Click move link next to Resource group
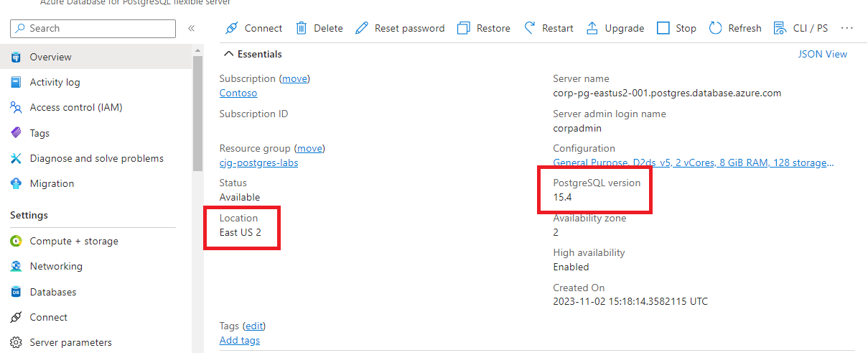The width and height of the screenshot is (868, 353). click(x=309, y=148)
